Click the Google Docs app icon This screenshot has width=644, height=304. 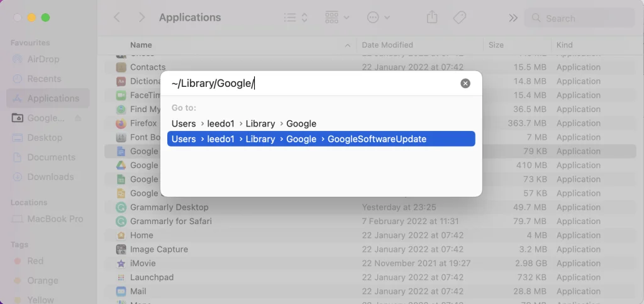click(121, 151)
